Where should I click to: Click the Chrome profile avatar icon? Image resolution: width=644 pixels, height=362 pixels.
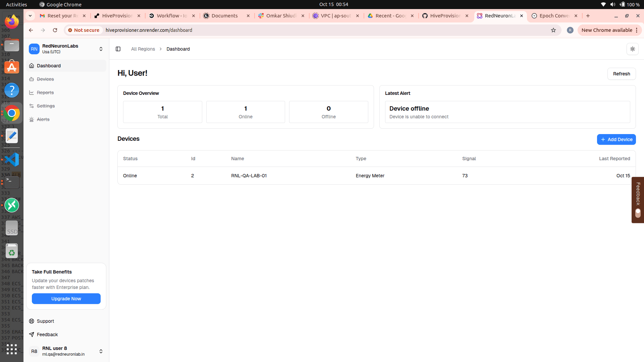click(x=570, y=30)
